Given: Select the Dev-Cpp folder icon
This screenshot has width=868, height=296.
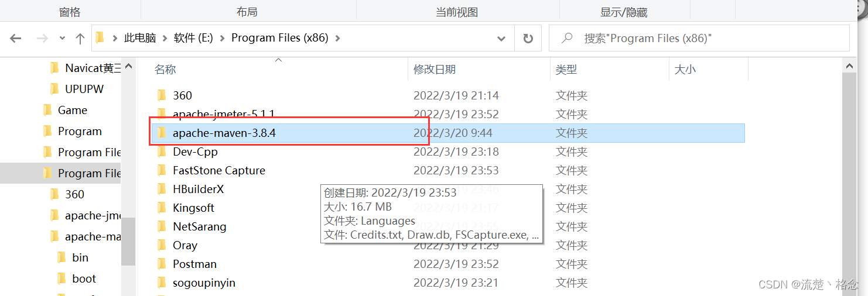Looking at the screenshot, I should click(x=162, y=152).
